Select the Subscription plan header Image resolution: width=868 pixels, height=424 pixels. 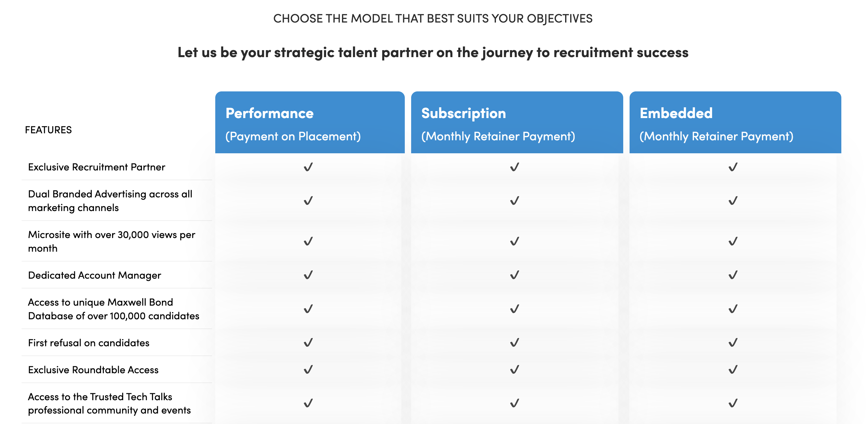pos(517,122)
